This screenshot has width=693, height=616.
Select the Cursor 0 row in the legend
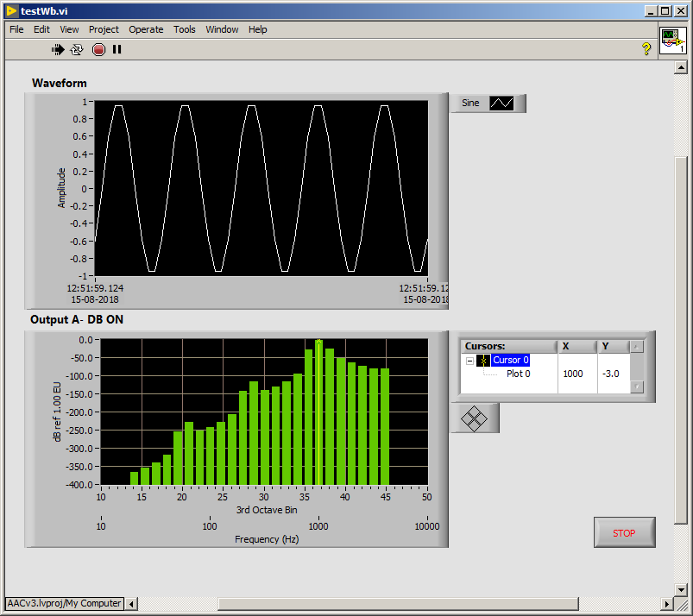511,361
